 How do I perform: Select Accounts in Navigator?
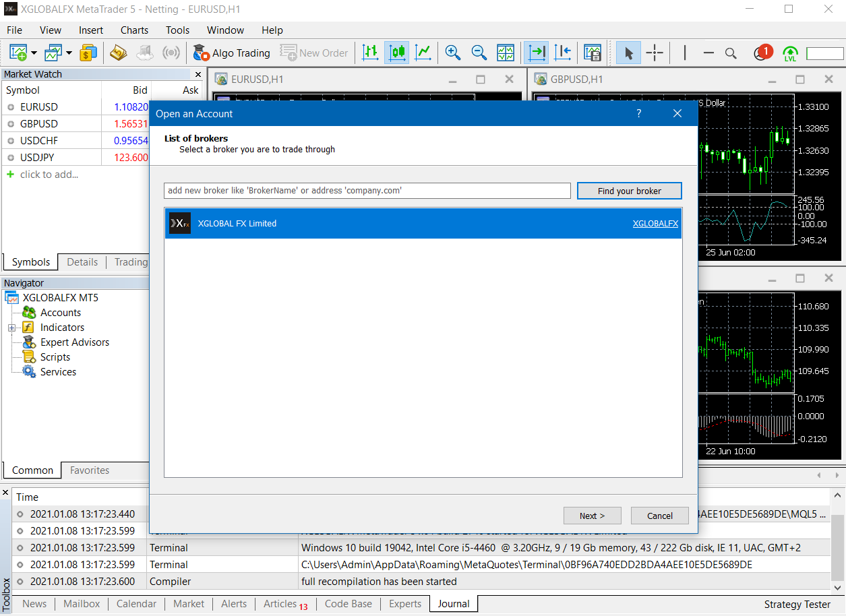[x=60, y=313]
